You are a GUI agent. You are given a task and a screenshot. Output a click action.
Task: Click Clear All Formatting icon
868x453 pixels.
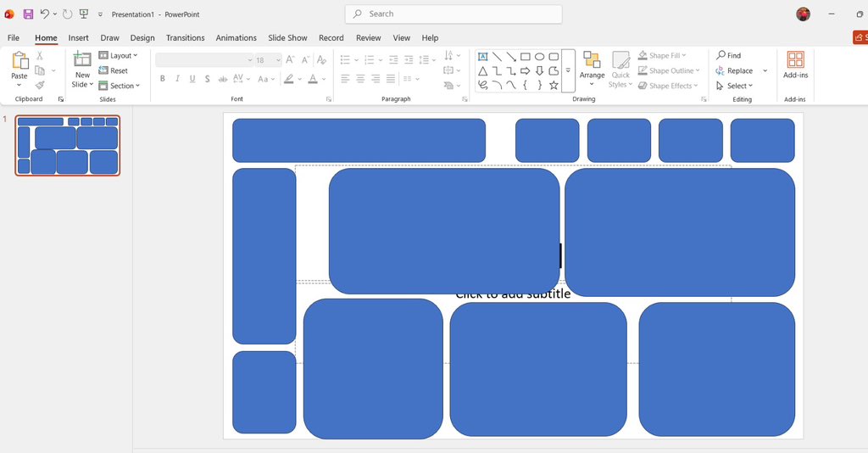321,60
